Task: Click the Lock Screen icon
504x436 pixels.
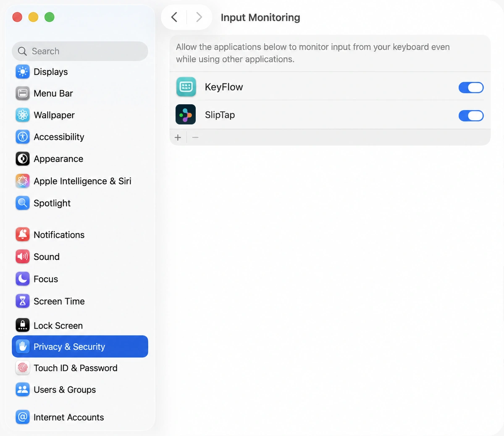Action: point(23,325)
